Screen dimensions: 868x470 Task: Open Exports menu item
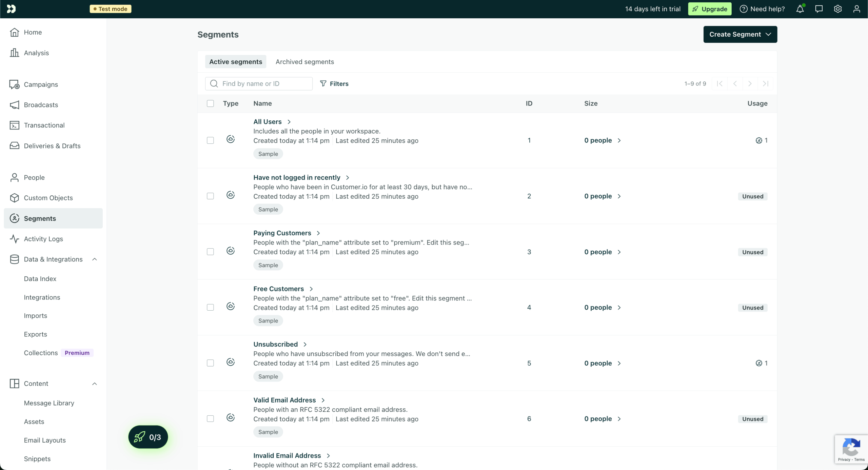click(35, 334)
